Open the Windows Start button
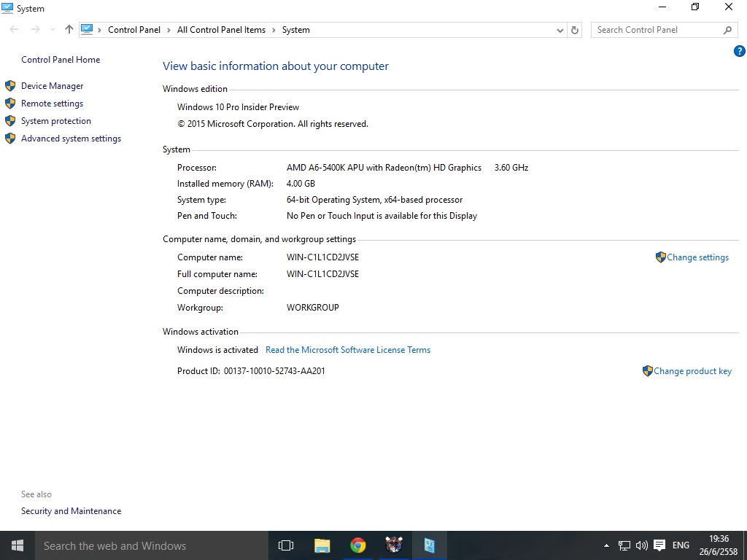Image resolution: width=747 pixels, height=560 pixels. pyautogui.click(x=18, y=545)
